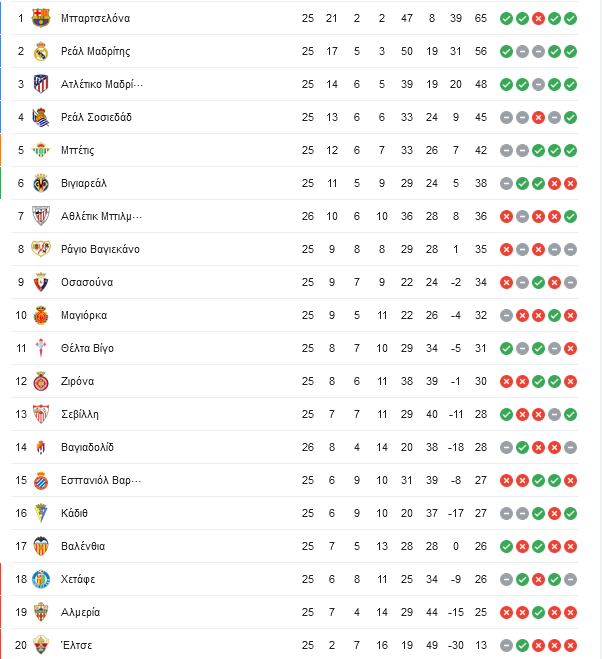The height and width of the screenshot is (659, 602).
Task: Click the Espanyol crest icon
Action: tap(41, 480)
